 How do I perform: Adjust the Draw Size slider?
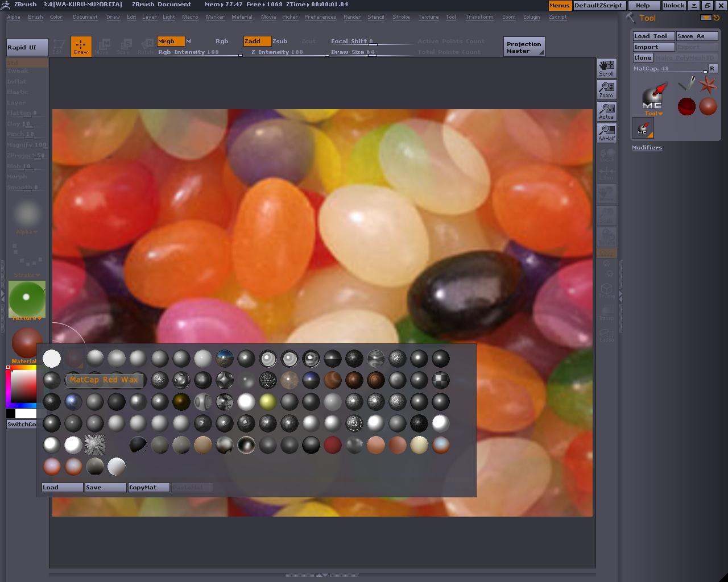point(372,52)
